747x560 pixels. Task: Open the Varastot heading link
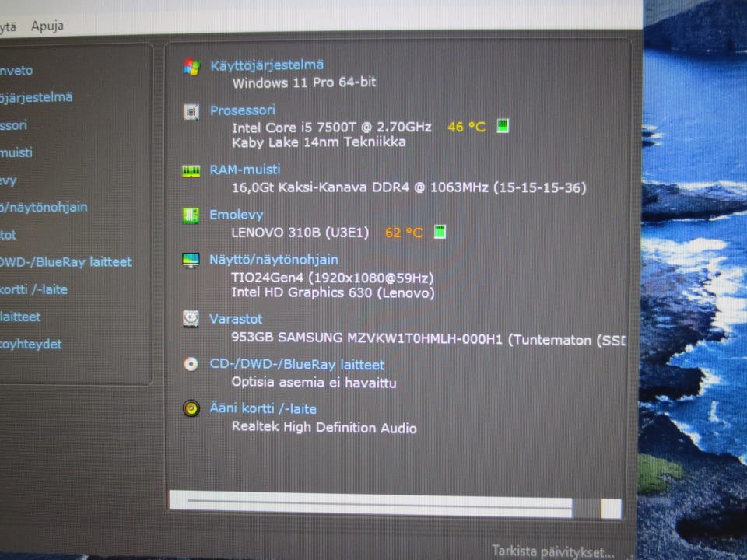click(x=236, y=319)
